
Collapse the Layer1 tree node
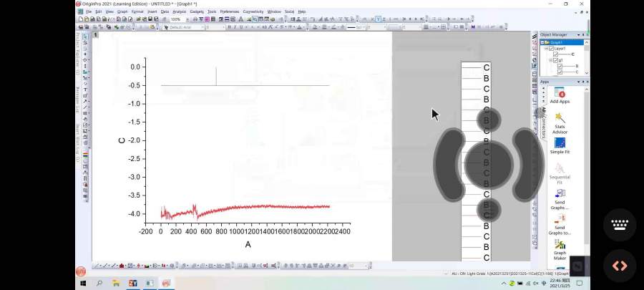click(547, 48)
